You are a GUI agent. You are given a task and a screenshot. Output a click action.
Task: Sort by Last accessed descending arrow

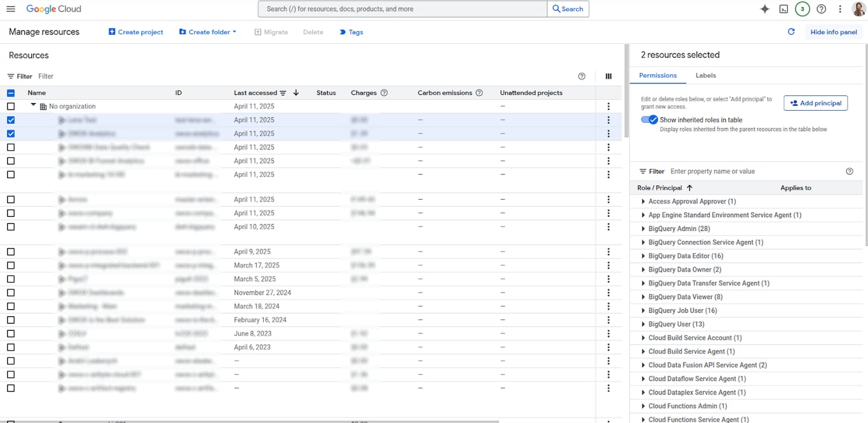pyautogui.click(x=296, y=93)
